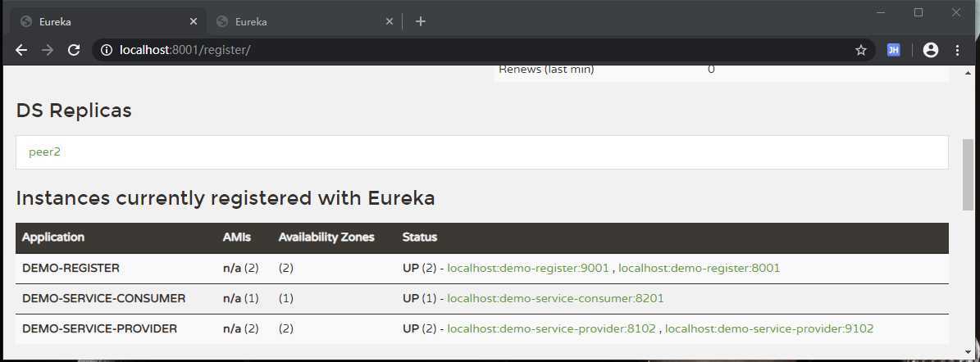The height and width of the screenshot is (362, 980).
Task: Open localhost:demo-register:8001 instance link
Action: coord(699,268)
